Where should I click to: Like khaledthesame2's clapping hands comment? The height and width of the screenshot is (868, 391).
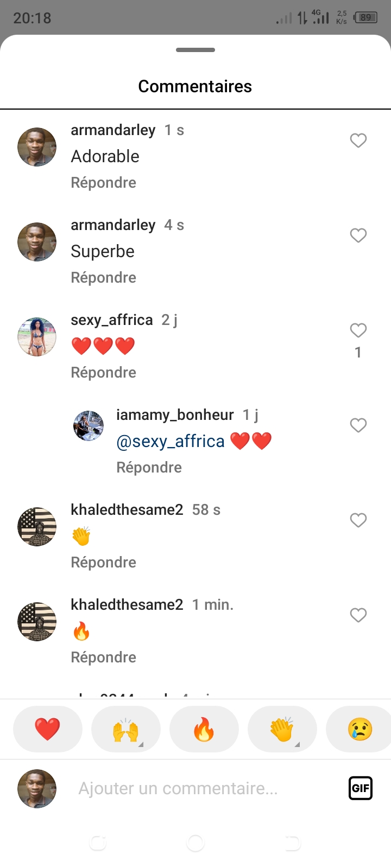coord(358,520)
